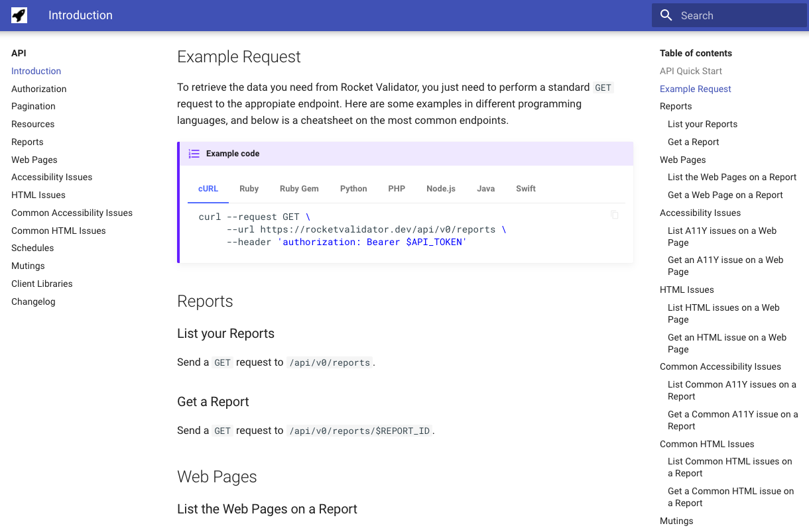Open Web Pages in the left sidebar

[x=34, y=160]
